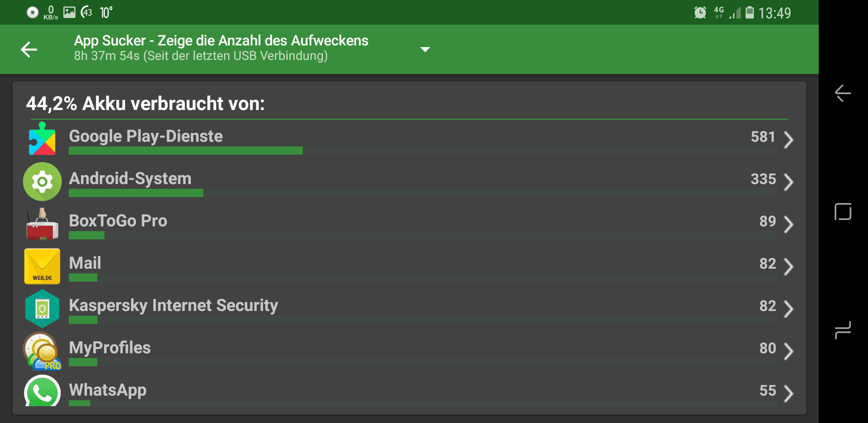Tap the WEB.DE Mail icon
This screenshot has height=423, width=868.
point(42,266)
